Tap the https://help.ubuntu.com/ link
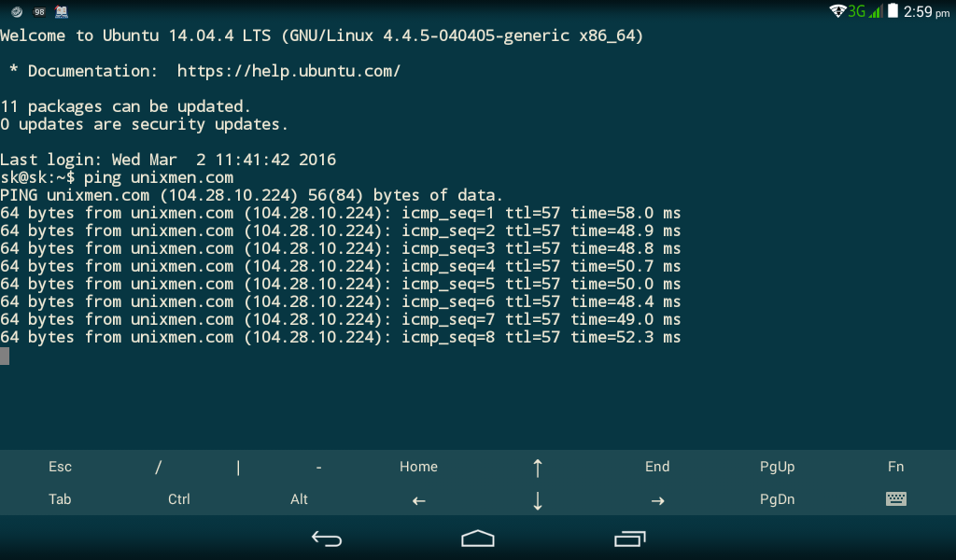 coord(288,71)
